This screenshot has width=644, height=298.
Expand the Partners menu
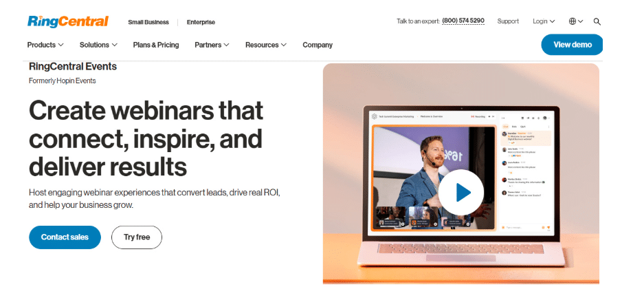pos(212,45)
